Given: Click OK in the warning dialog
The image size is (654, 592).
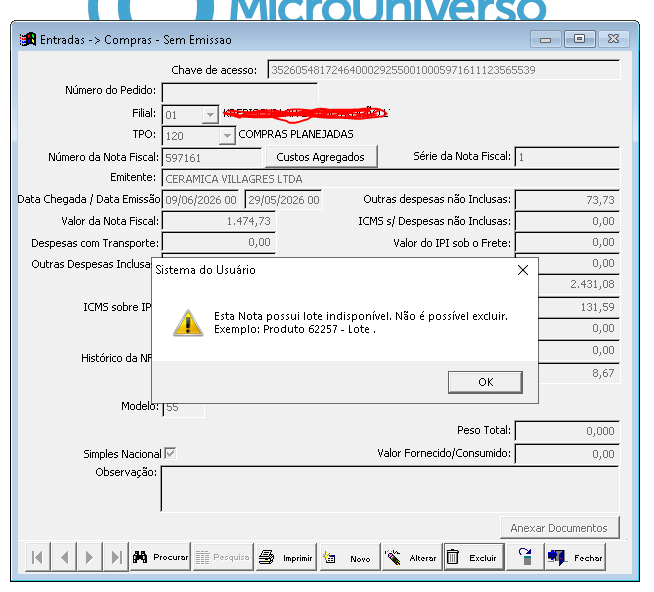Looking at the screenshot, I should (485, 382).
